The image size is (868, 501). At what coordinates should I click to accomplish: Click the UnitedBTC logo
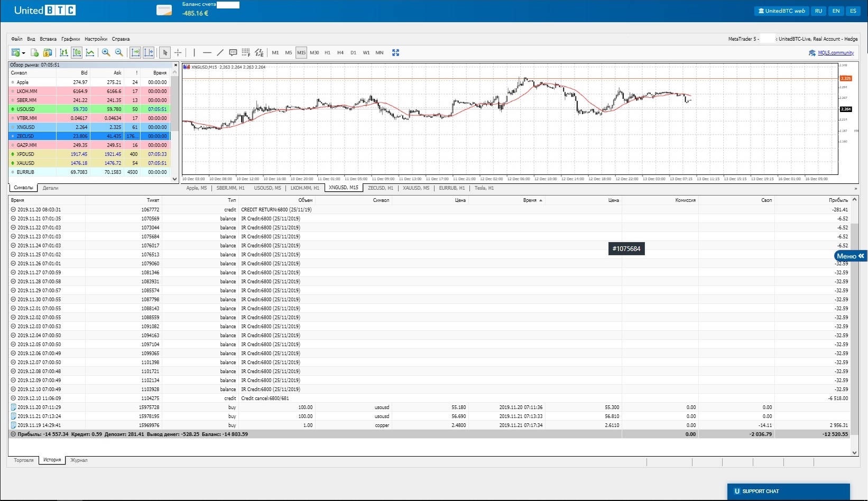pyautogui.click(x=45, y=10)
